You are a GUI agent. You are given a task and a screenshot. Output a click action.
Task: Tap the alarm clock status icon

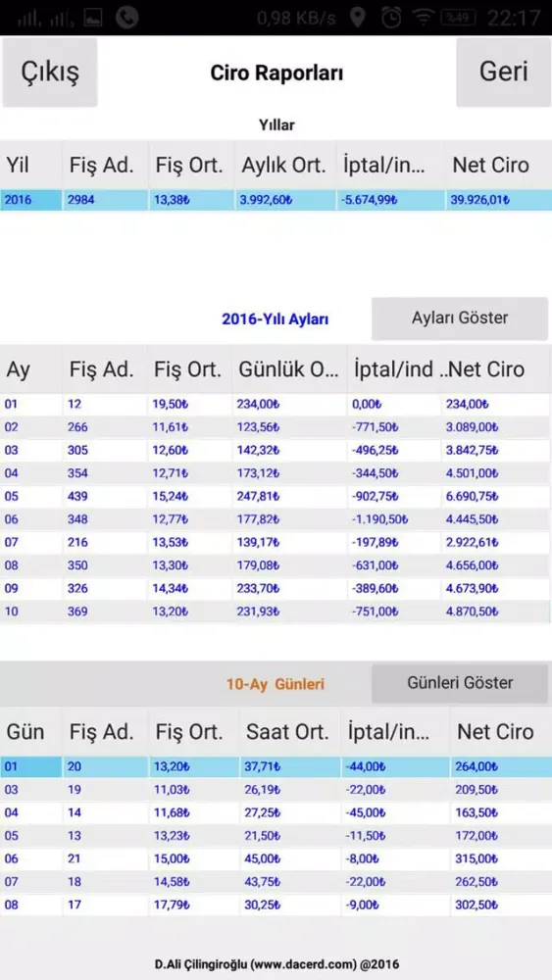click(x=392, y=18)
